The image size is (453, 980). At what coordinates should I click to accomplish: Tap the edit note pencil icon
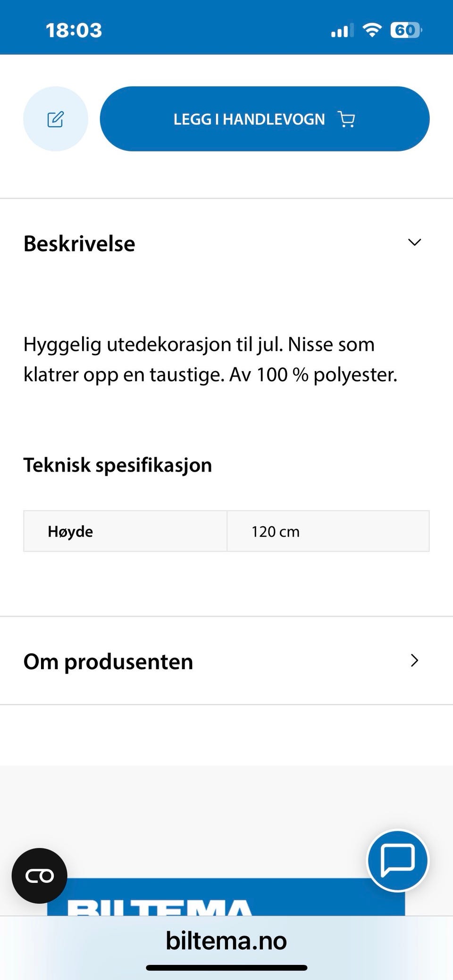56,119
